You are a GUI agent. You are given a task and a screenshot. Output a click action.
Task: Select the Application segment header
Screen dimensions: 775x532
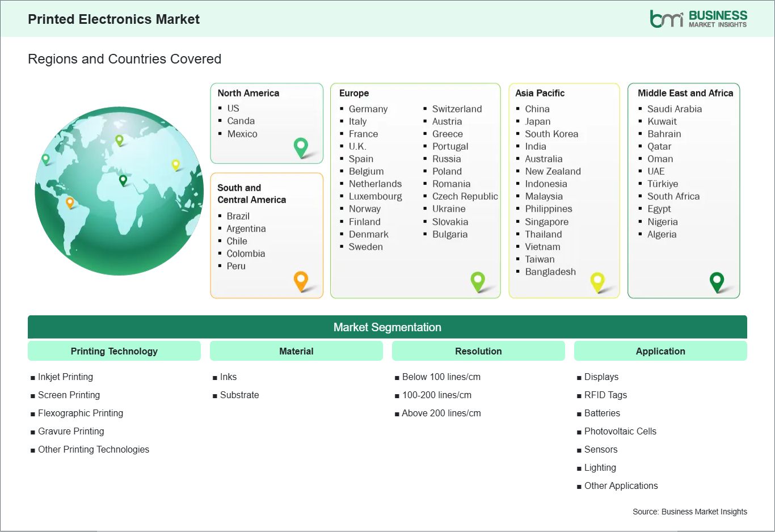click(x=660, y=351)
